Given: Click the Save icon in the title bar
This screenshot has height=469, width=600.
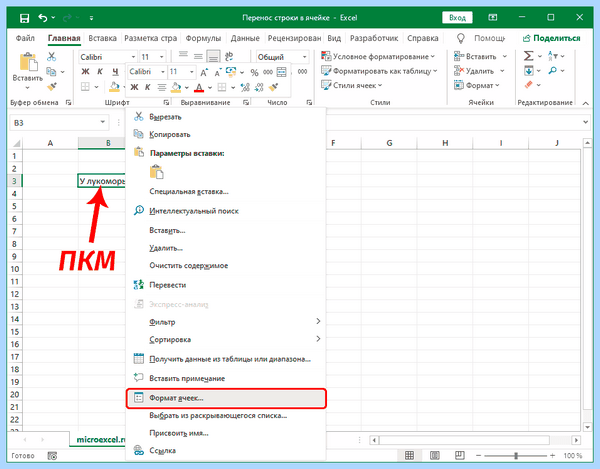Looking at the screenshot, I should coord(24,18).
